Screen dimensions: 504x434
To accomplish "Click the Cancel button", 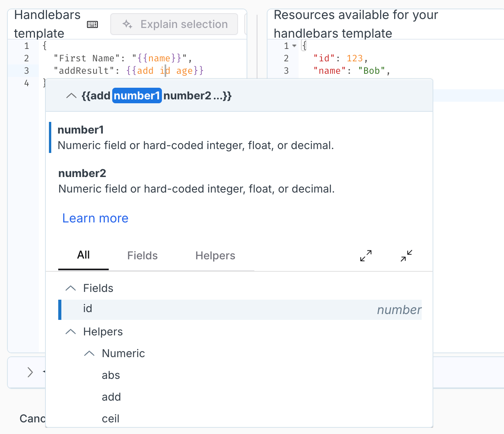I will [33, 418].
